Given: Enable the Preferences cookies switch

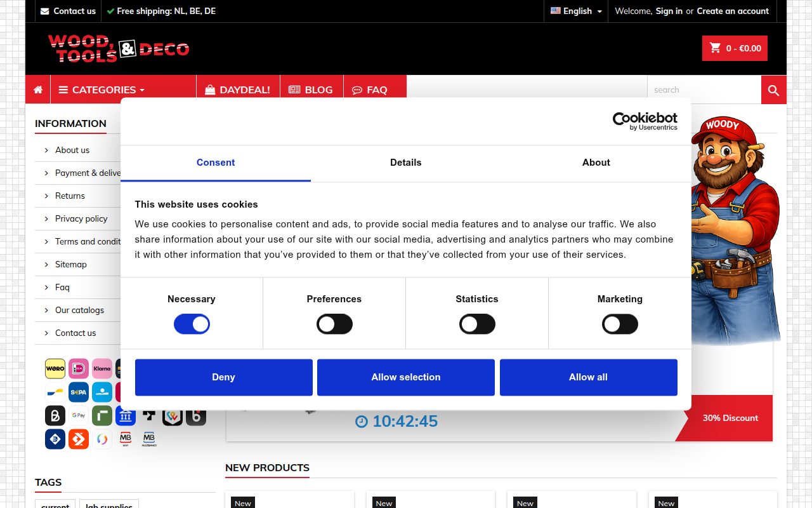Looking at the screenshot, I should (334, 324).
